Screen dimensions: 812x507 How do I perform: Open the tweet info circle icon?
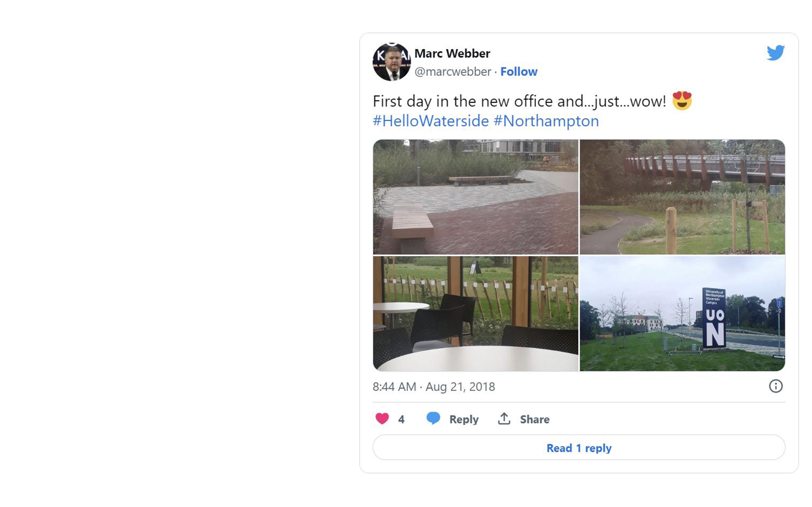tap(775, 386)
